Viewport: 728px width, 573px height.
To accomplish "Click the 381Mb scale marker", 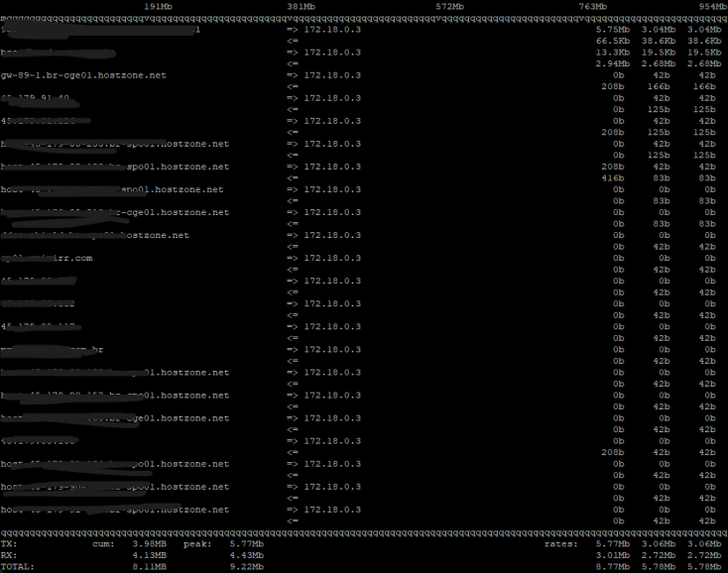I will [301, 7].
